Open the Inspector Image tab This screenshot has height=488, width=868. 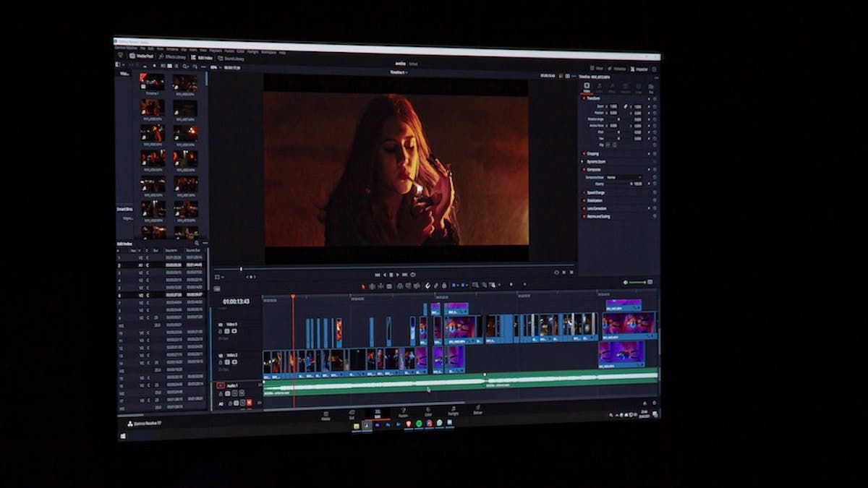pyautogui.click(x=639, y=89)
